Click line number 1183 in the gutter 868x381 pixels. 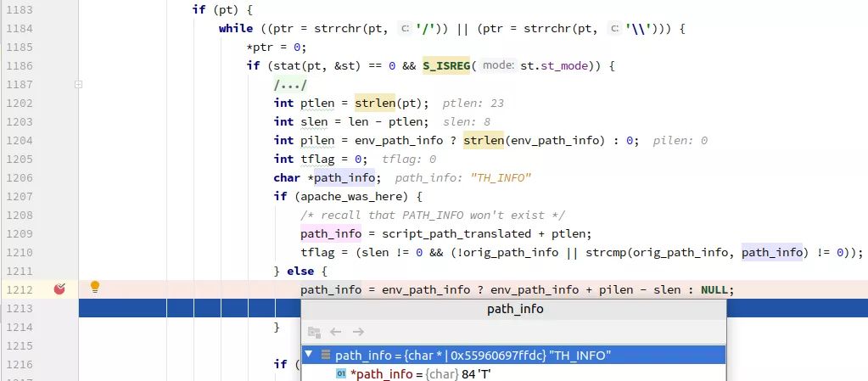click(20, 10)
